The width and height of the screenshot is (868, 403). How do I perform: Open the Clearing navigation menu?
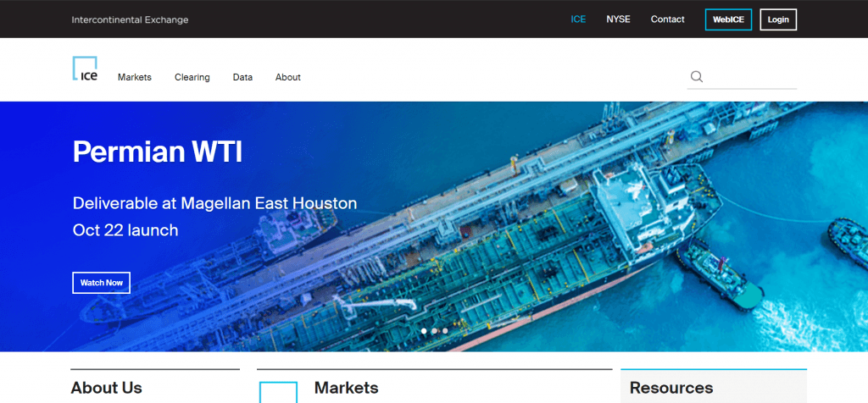(x=192, y=77)
